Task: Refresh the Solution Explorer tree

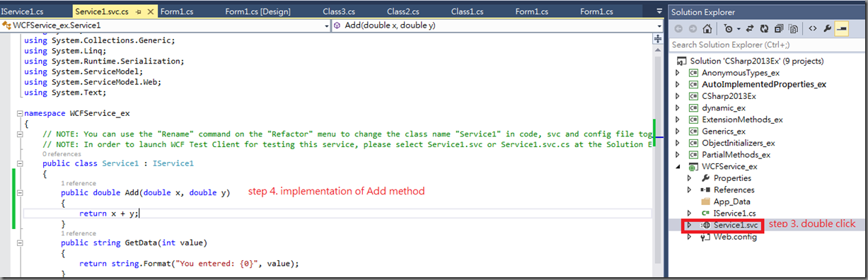Action: coord(764,29)
